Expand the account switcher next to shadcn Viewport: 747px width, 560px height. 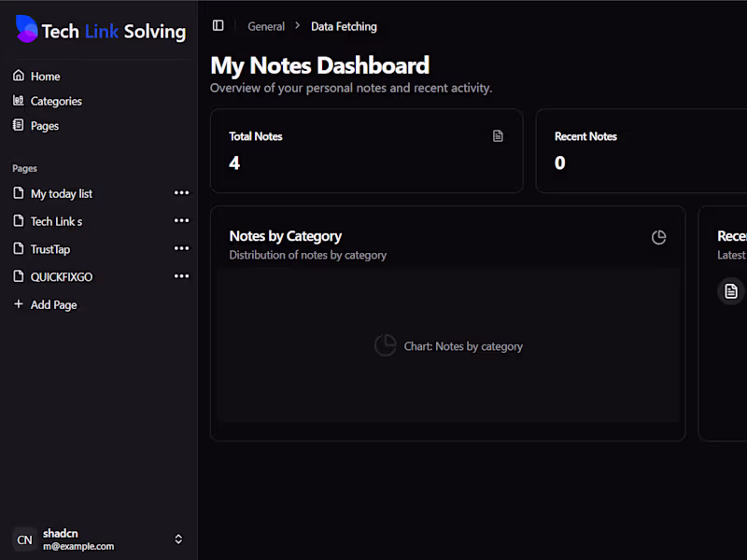(x=177, y=539)
